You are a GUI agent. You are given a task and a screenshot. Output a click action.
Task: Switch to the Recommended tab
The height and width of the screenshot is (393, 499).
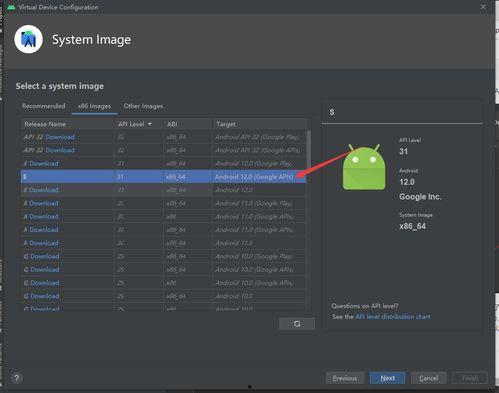coord(43,106)
